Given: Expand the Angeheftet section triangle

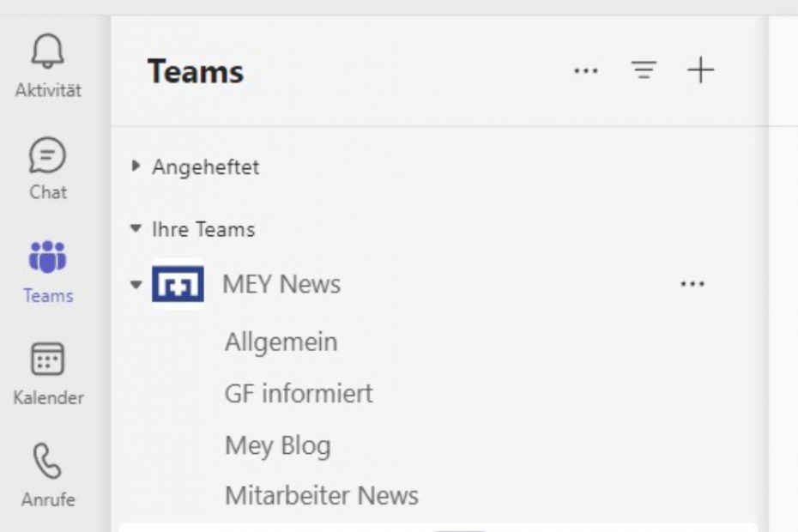Looking at the screenshot, I should point(136,166).
